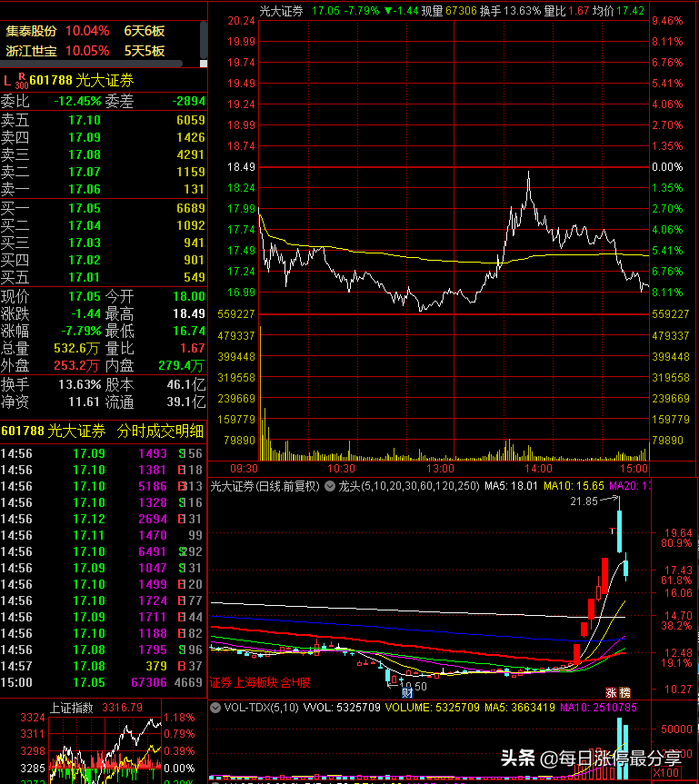699x784 pixels.
Task: Click the VOLUME: 5325709 label on volume panel
Action: (433, 708)
